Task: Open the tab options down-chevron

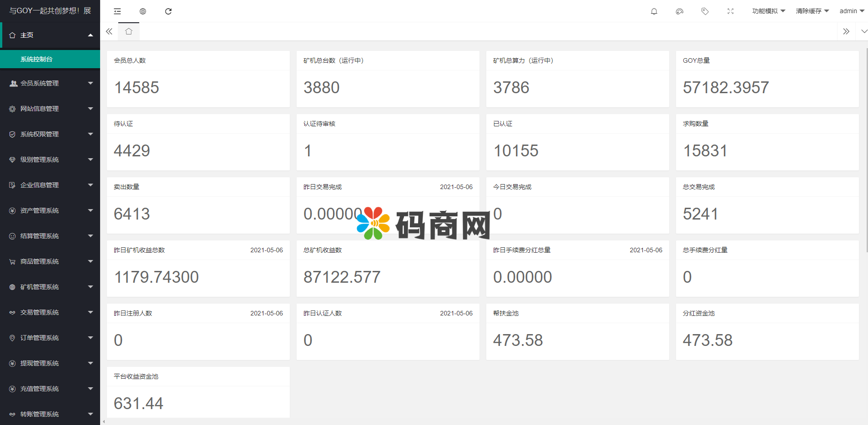Action: [x=864, y=31]
